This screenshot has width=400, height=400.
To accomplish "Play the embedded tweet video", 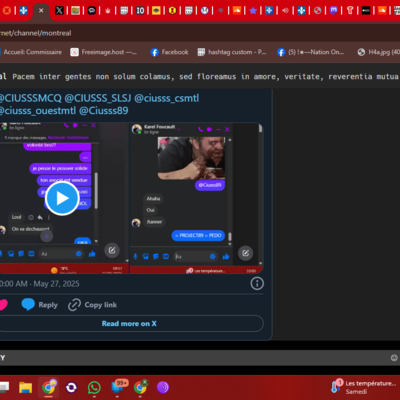I will coord(62,198).
